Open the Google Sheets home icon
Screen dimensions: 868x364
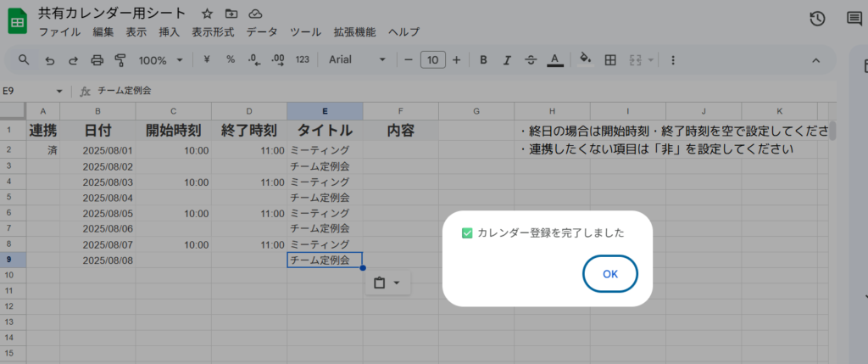coord(18,22)
